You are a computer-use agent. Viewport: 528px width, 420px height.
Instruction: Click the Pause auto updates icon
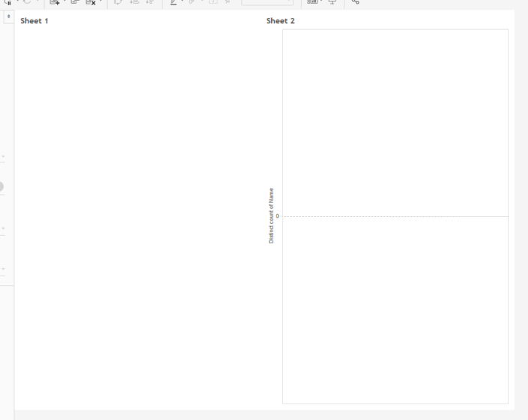[x=7, y=2]
